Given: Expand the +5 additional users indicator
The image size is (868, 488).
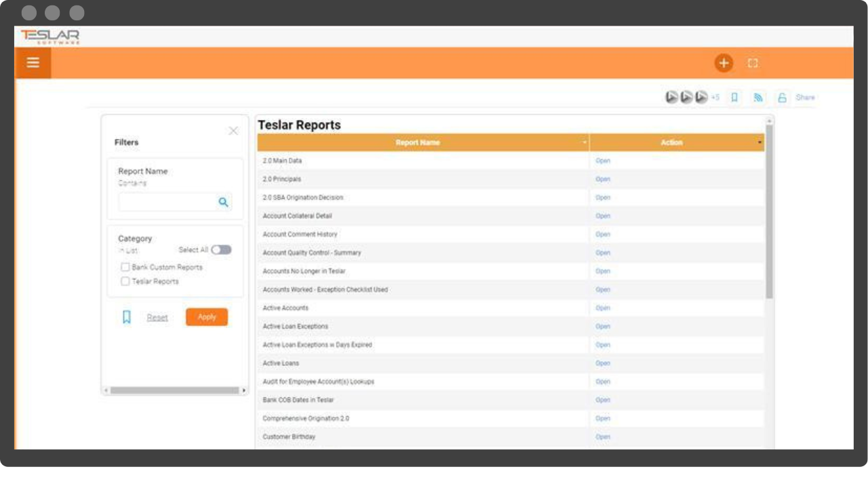Looking at the screenshot, I should point(715,98).
